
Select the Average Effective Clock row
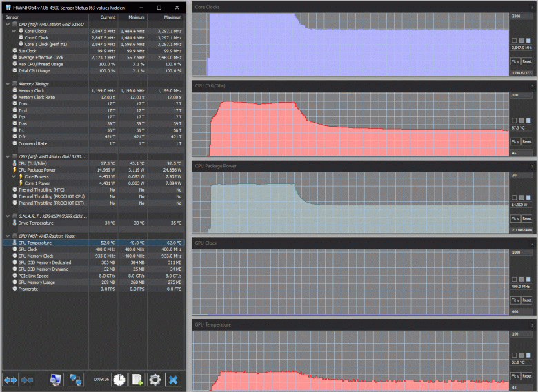pos(94,58)
